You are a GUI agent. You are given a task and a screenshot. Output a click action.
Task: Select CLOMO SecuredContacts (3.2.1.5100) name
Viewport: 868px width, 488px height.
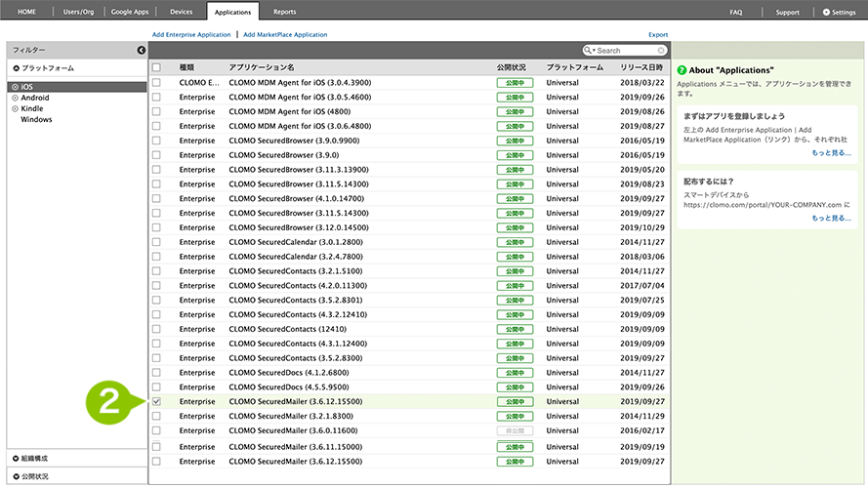pyautogui.click(x=296, y=271)
